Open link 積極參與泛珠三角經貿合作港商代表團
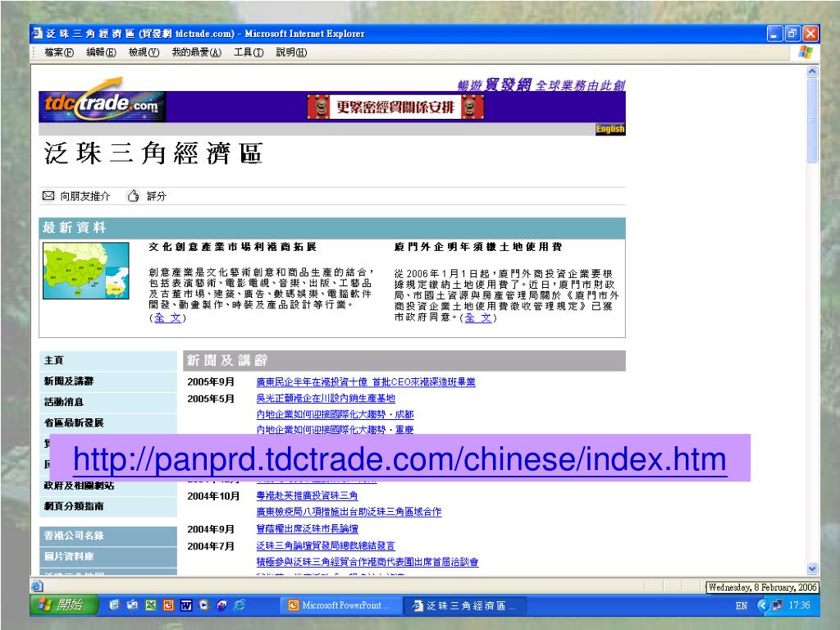The image size is (840, 630). 367,562
